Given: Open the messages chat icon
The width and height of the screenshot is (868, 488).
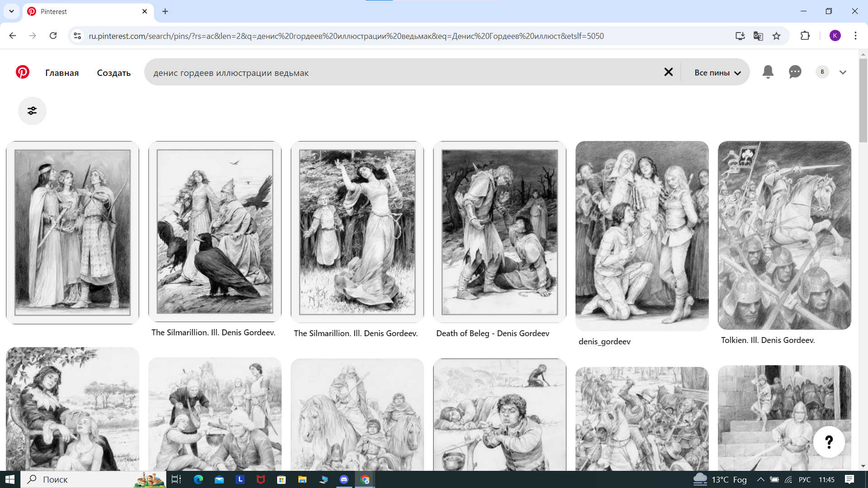Looking at the screenshot, I should 795,72.
